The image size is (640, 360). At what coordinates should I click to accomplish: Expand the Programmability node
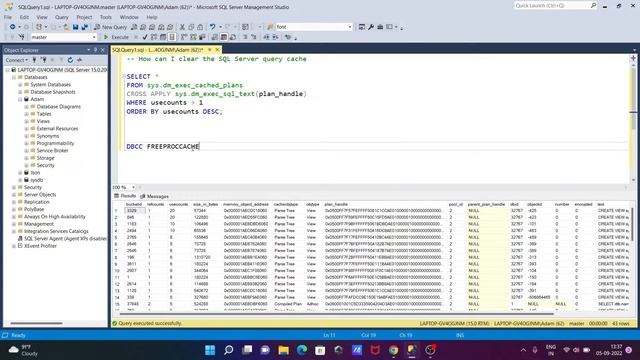(27, 143)
